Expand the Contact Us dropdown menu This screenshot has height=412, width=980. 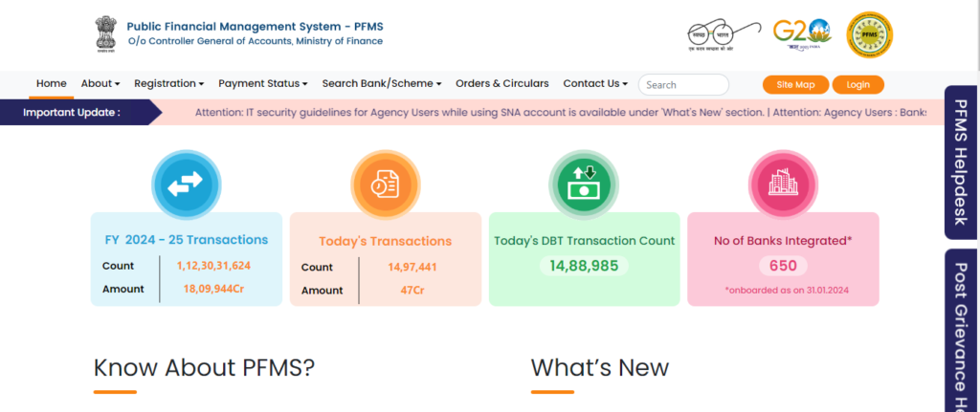point(595,84)
